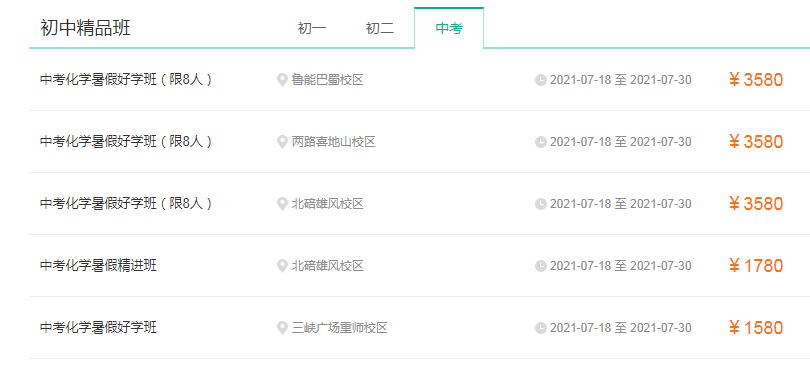Viewport: 810px width, 365px height.
Task: Switch to the 初二 tab
Action: [380, 28]
